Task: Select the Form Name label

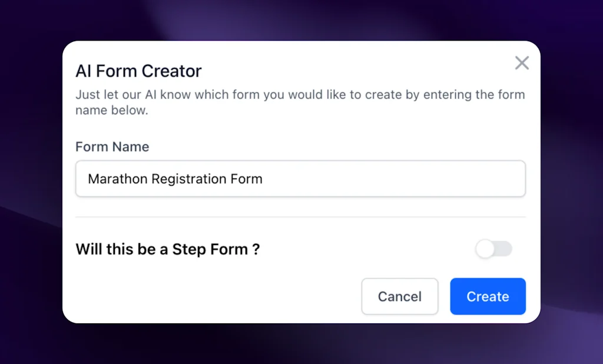Action: pos(112,147)
